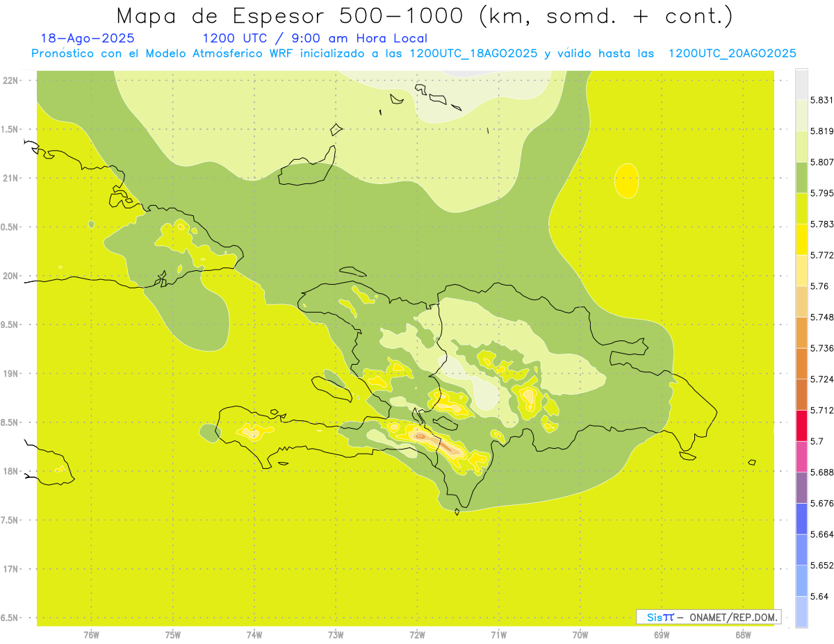
Task: Click the yellow oval contour near 21N
Action: 627,181
